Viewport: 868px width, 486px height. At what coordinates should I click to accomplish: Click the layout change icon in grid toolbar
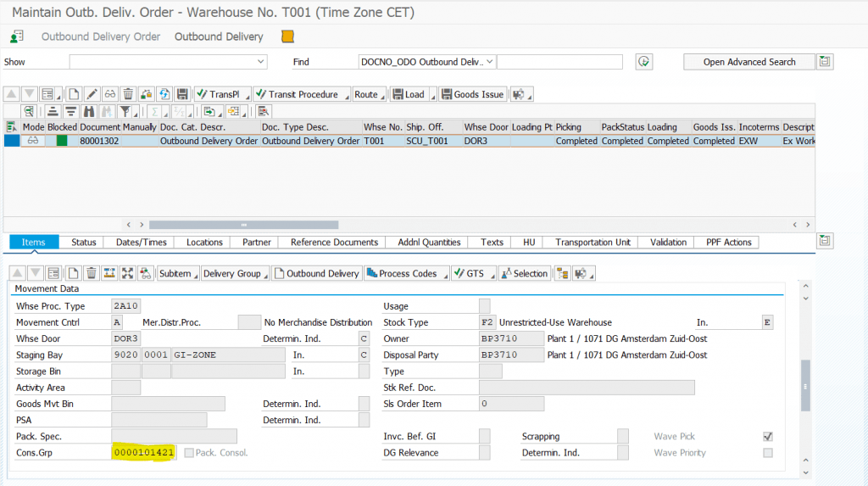pyautogui.click(x=234, y=111)
